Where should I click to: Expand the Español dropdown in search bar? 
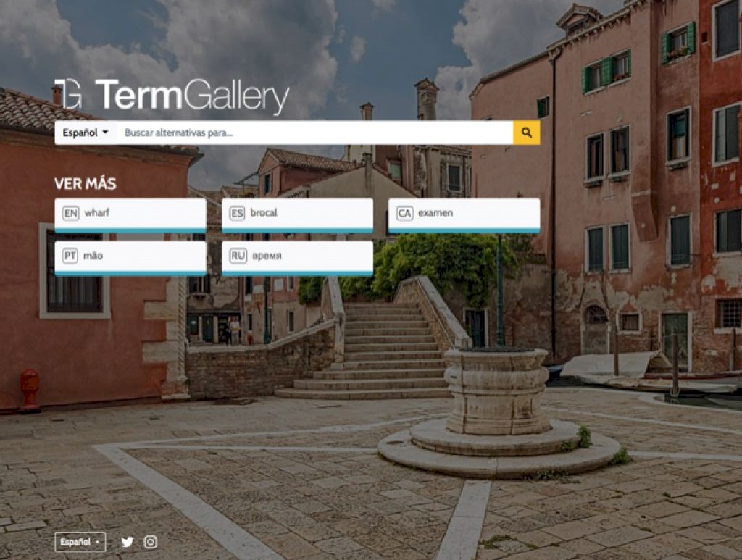[x=86, y=133]
